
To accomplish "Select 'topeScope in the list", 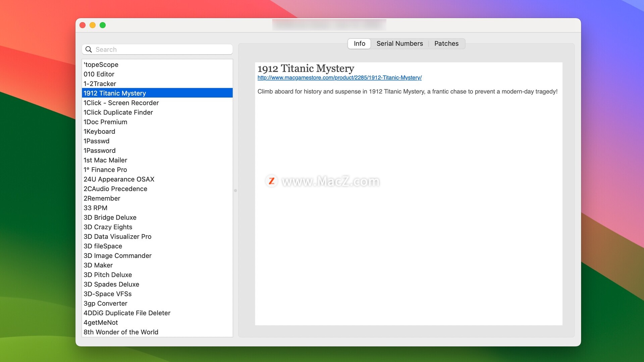I will 157,65.
